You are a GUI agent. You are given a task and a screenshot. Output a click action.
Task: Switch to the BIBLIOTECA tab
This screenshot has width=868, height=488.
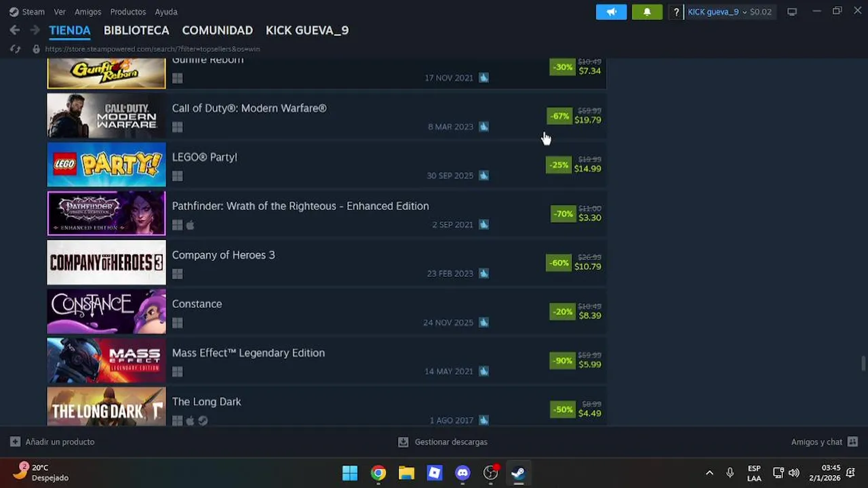pos(136,30)
